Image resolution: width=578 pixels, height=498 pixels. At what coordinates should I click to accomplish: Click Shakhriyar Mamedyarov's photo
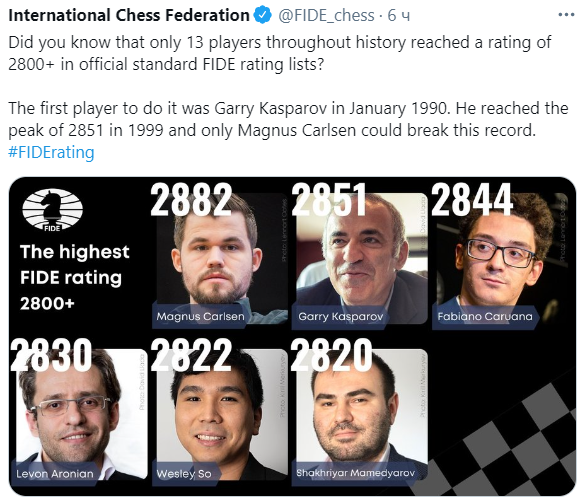tap(362, 414)
